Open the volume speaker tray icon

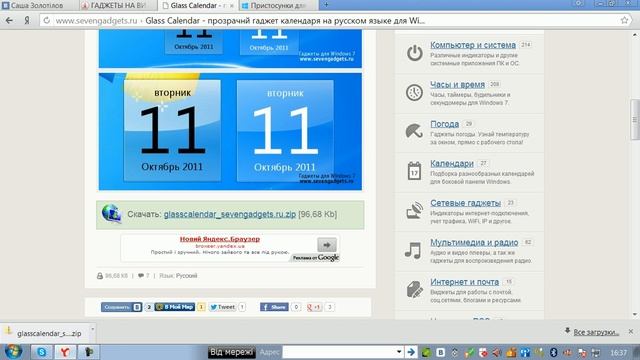click(x=497, y=352)
